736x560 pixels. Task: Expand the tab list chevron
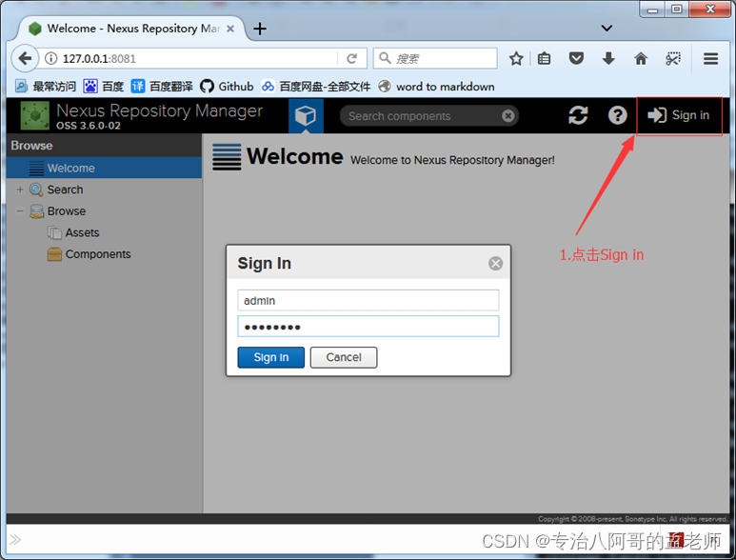point(607,29)
